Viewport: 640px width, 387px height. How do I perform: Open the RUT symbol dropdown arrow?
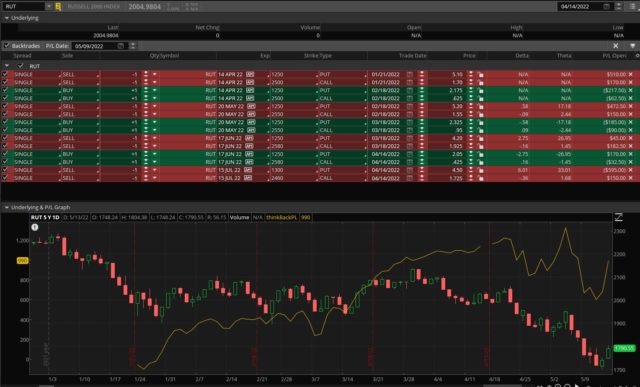pyautogui.click(x=49, y=7)
